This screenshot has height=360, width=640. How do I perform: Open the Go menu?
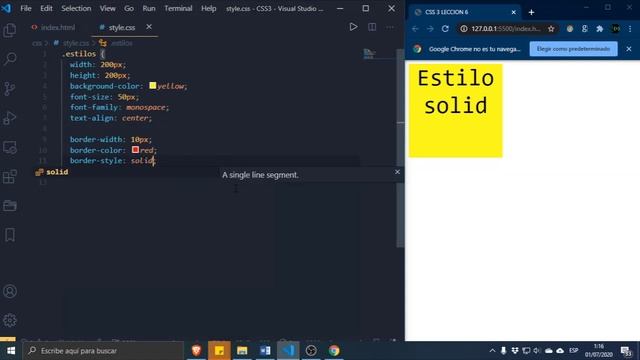pyautogui.click(x=129, y=8)
